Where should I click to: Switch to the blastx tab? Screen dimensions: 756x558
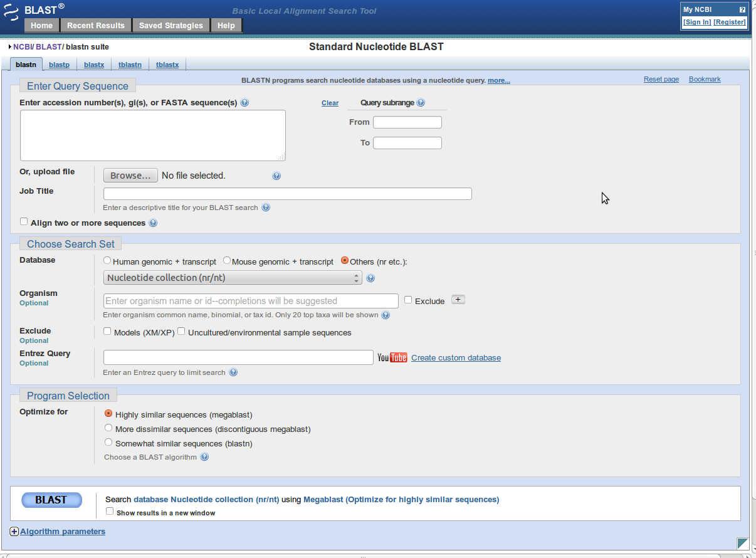tap(94, 65)
